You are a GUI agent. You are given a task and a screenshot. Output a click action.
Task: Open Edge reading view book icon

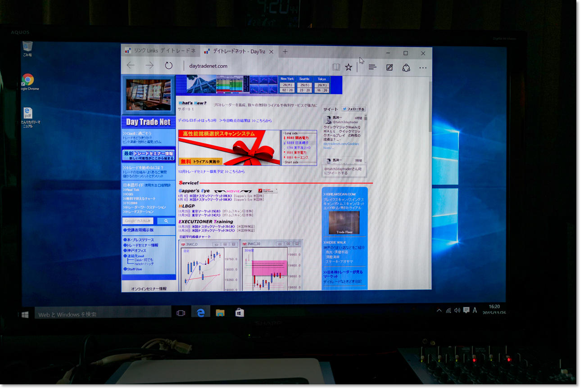point(335,67)
